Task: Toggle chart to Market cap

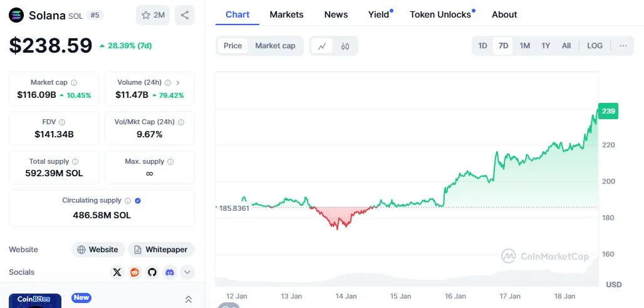Action: click(275, 46)
